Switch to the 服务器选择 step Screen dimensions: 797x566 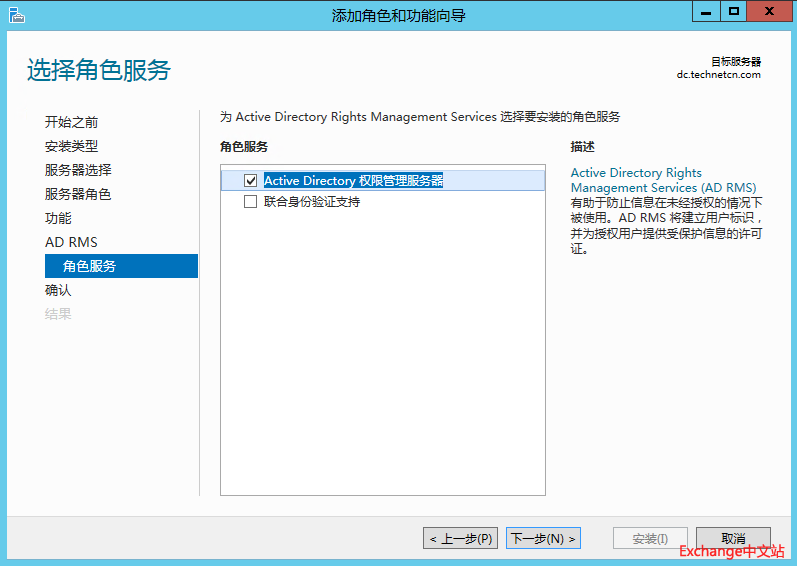78,170
